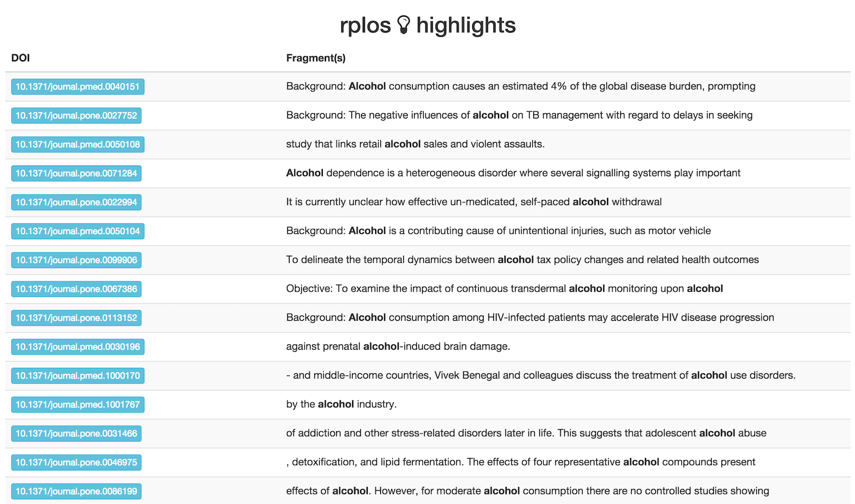The width and height of the screenshot is (855, 504).
Task: Click DOI badge 10.1371/journal.pone.0071284
Action: click(x=76, y=173)
